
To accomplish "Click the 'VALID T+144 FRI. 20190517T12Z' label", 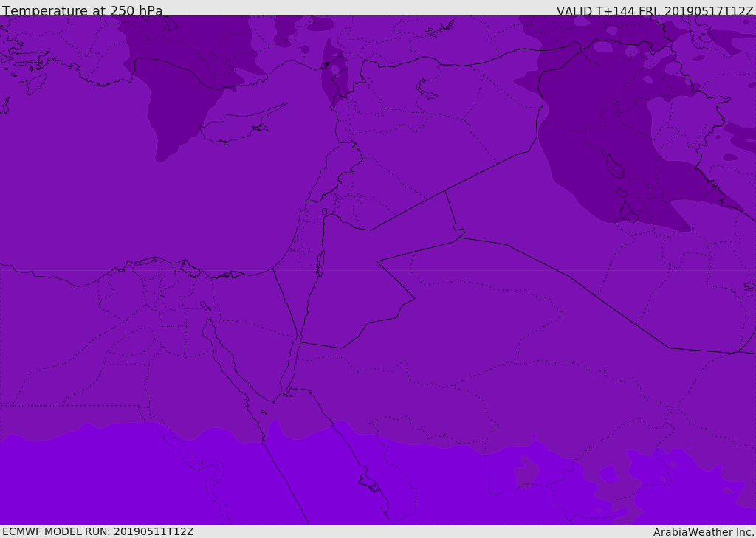I will point(655,10).
